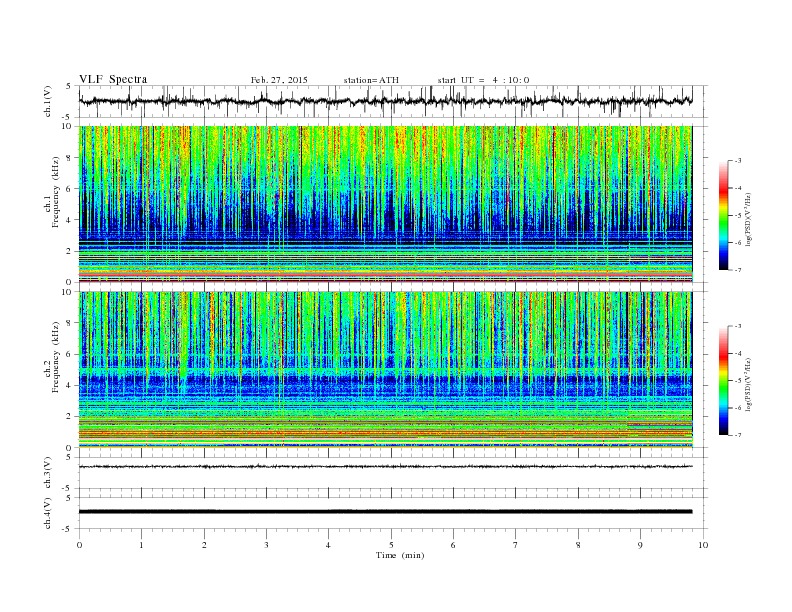Click time axis tick label '5'
Image resolution: width=792 pixels, height=612 pixels.
[391, 545]
